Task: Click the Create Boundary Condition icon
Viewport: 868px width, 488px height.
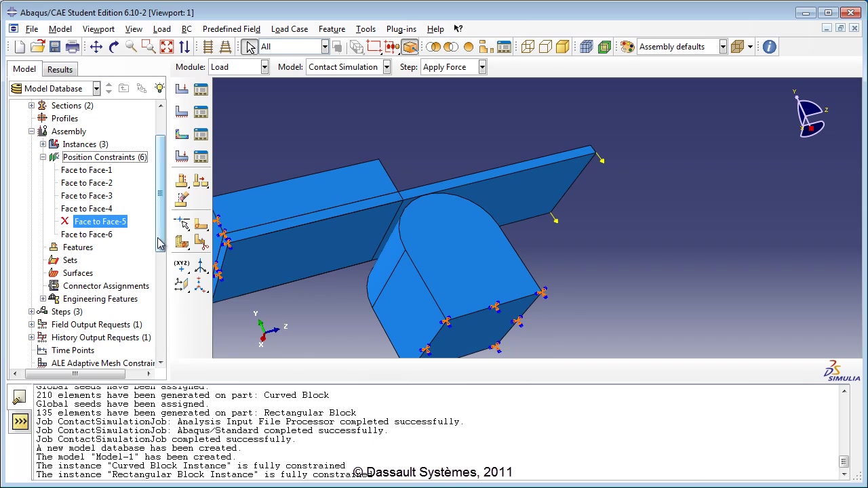Action: coord(182,112)
